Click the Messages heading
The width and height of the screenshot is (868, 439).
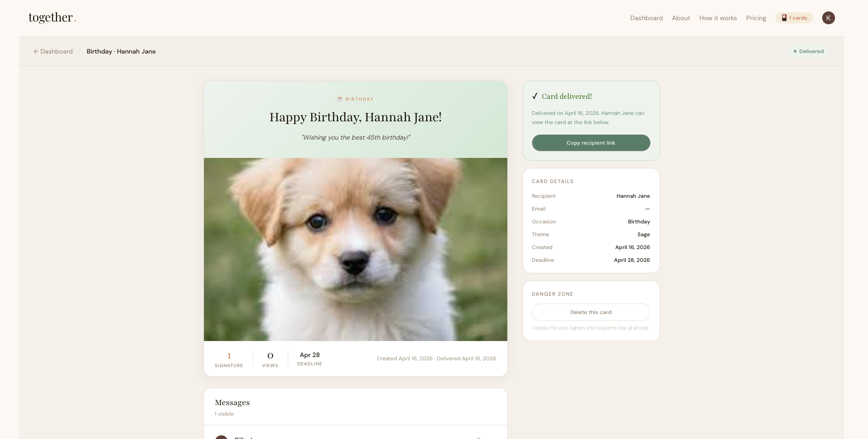tap(232, 402)
